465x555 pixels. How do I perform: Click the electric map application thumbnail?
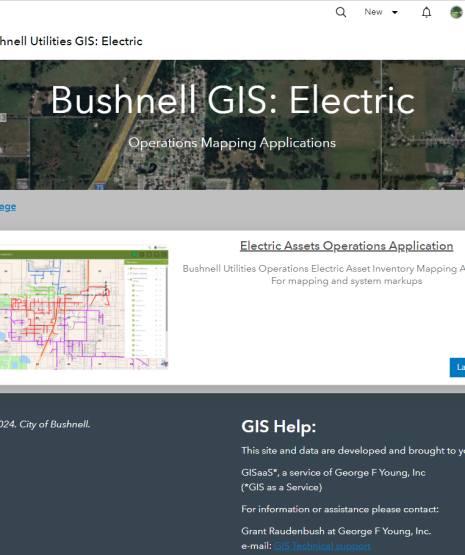[x=84, y=307]
